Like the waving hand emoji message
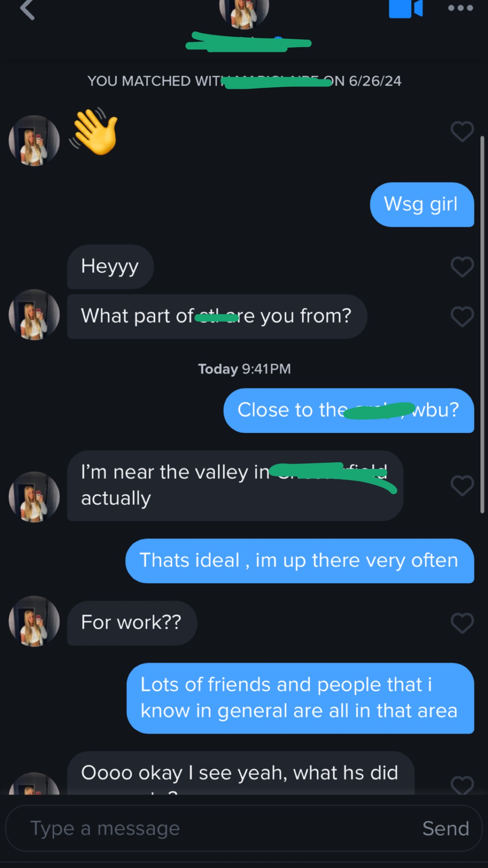 click(462, 131)
